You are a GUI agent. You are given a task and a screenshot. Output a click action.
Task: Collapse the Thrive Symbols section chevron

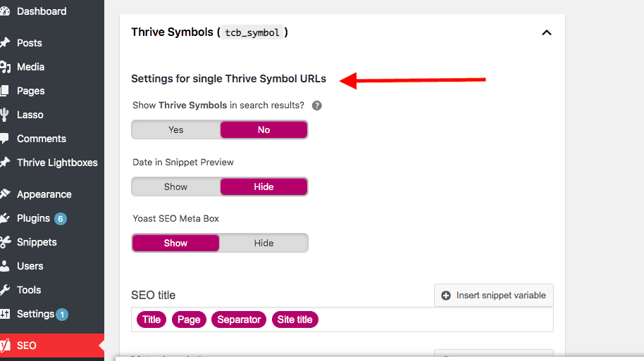coord(546,32)
